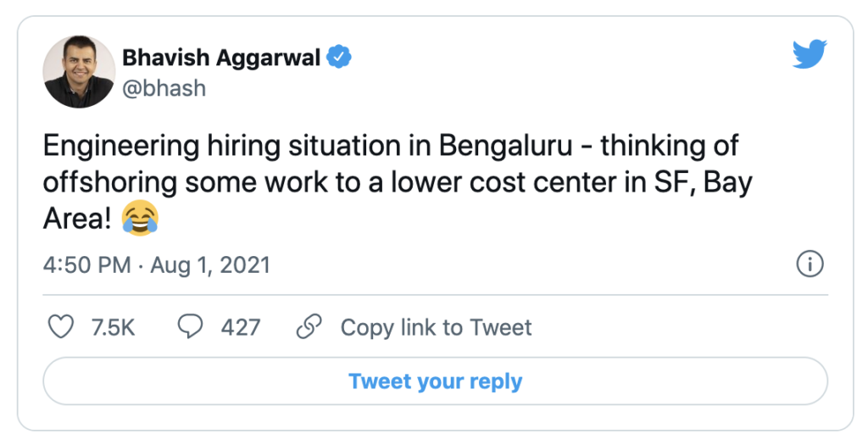Click the laughing tears emoji
Screen dimensions: 868x445
(140, 220)
